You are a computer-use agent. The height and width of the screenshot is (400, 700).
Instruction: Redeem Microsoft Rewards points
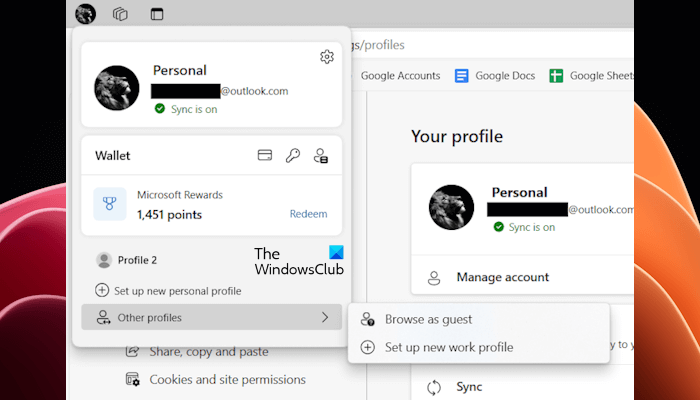pyautogui.click(x=308, y=214)
